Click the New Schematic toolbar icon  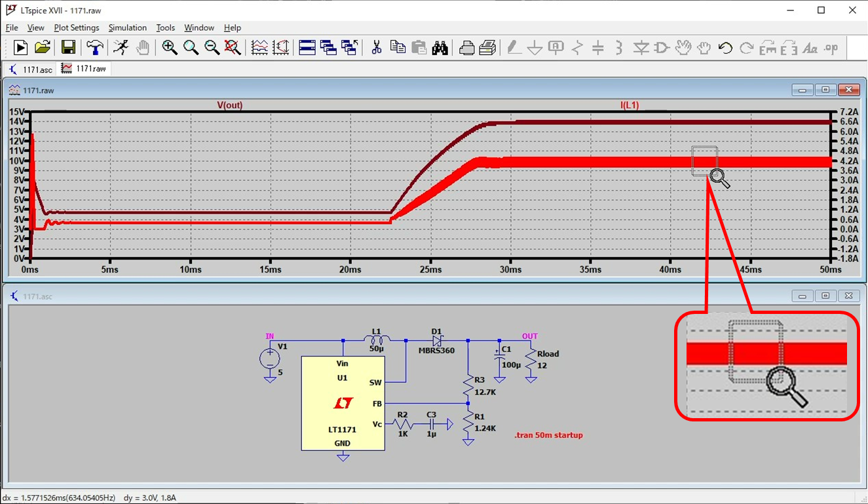click(x=20, y=47)
